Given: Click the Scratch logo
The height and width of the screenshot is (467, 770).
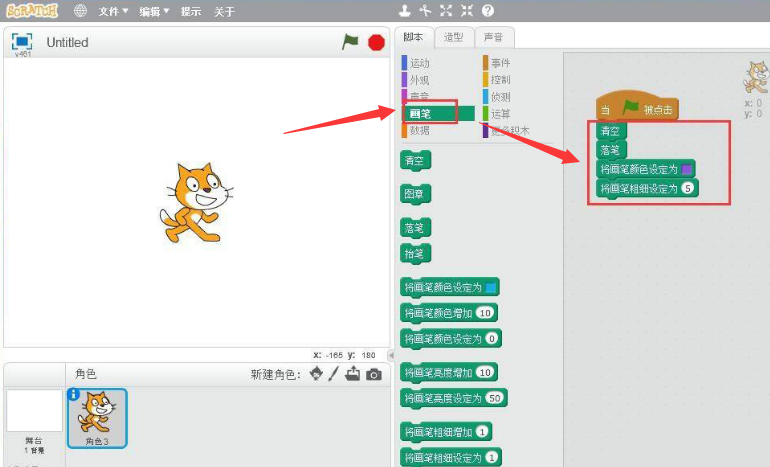Looking at the screenshot, I should [32, 10].
